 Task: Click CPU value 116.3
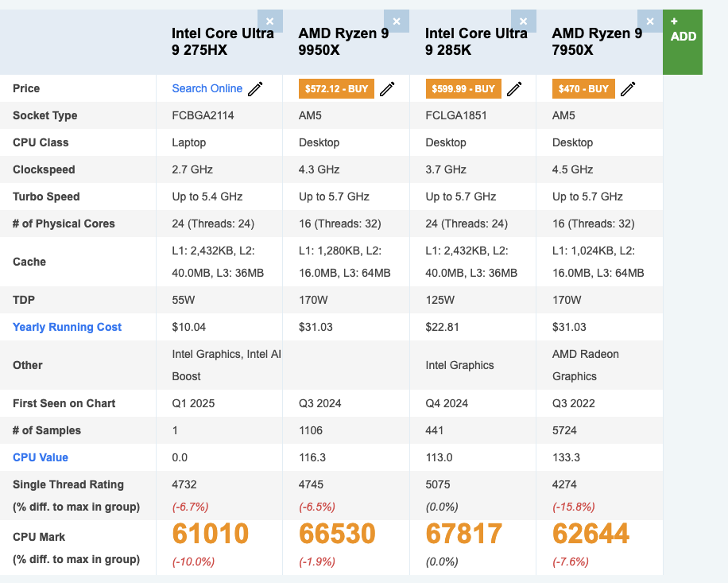[x=312, y=457]
